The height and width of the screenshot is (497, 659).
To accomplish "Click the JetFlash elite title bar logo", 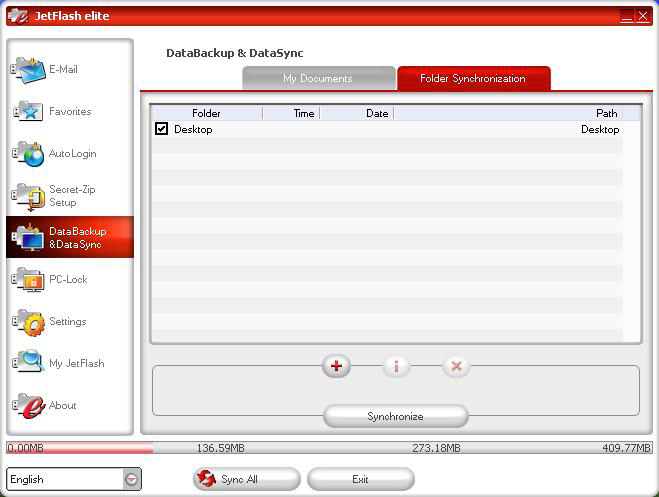I will [18, 16].
